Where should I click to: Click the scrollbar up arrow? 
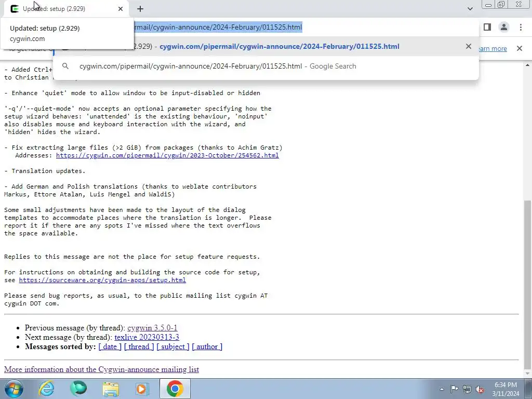click(528, 65)
